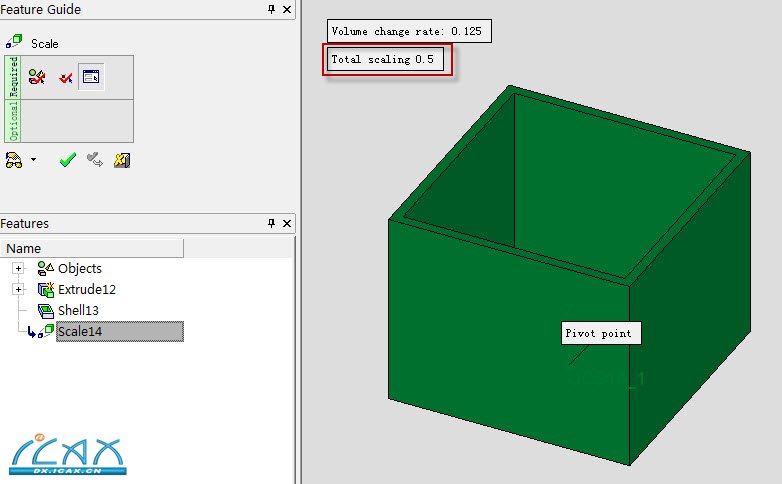
Task: Pin the Feature Guide panel
Action: tap(271, 9)
